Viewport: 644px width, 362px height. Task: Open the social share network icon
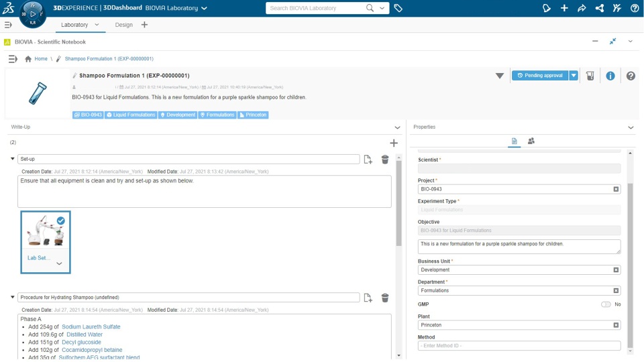click(600, 8)
